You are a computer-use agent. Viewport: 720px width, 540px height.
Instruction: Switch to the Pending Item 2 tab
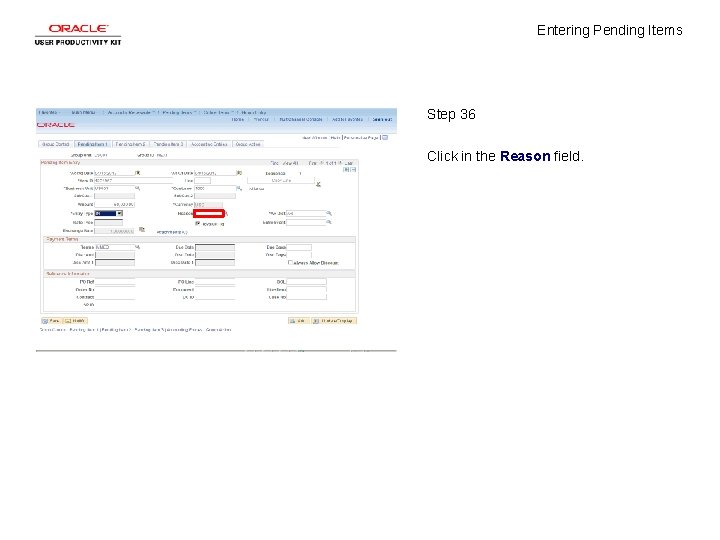[130, 144]
